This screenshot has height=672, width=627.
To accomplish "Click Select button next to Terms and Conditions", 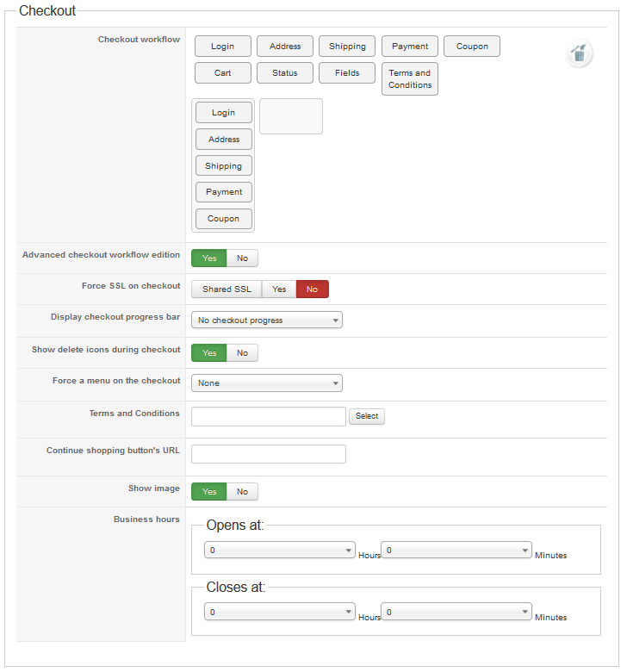I will click(x=367, y=416).
